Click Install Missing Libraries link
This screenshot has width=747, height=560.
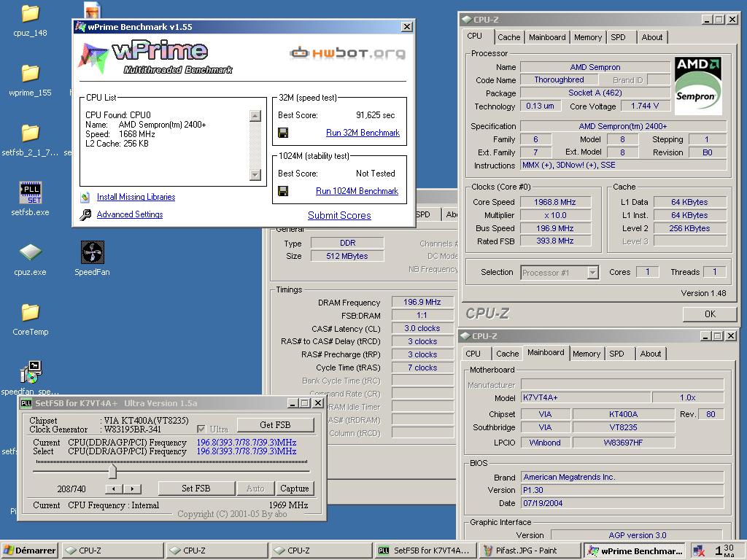click(136, 197)
